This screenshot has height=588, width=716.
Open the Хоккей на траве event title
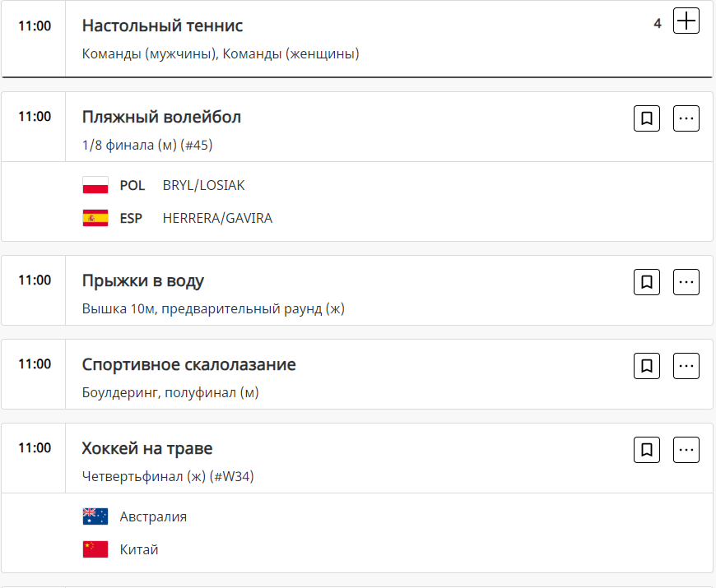[147, 448]
